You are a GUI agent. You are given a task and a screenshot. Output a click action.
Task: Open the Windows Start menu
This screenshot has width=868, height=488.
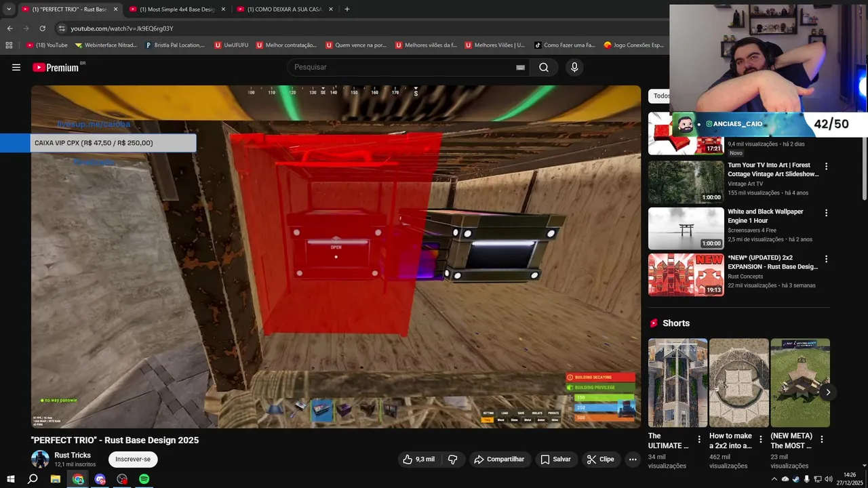(x=11, y=479)
